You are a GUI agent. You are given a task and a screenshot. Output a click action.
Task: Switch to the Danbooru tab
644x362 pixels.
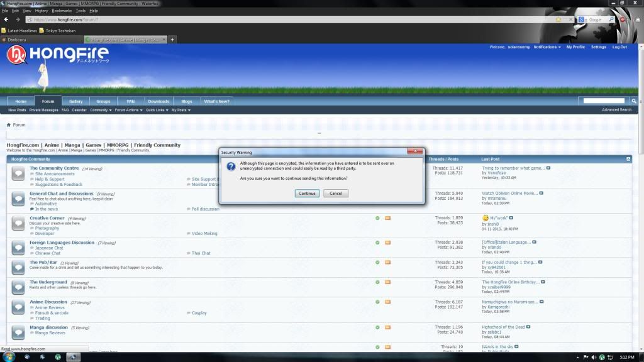coord(42,40)
